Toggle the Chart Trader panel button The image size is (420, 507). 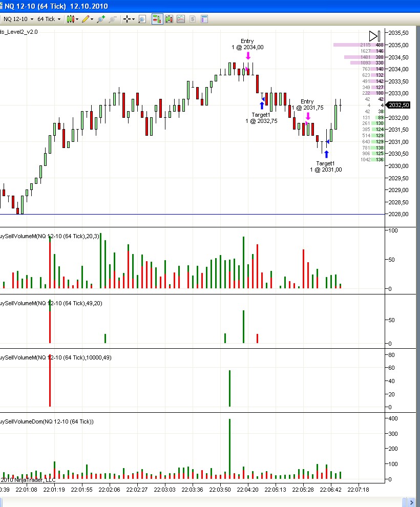tap(156, 19)
